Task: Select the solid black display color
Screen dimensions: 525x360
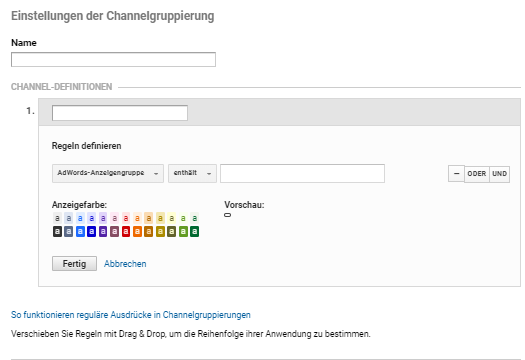Action: coord(57,231)
